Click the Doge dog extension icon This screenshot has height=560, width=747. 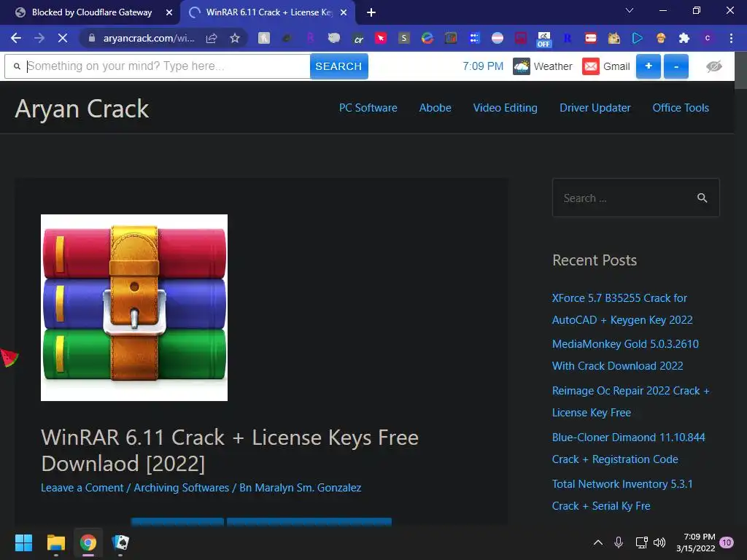tap(614, 38)
